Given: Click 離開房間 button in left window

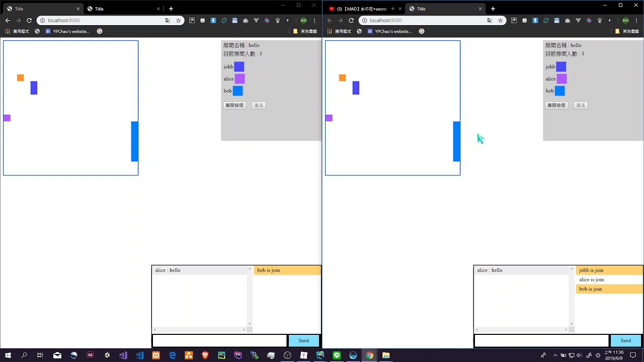Looking at the screenshot, I should click(234, 105).
